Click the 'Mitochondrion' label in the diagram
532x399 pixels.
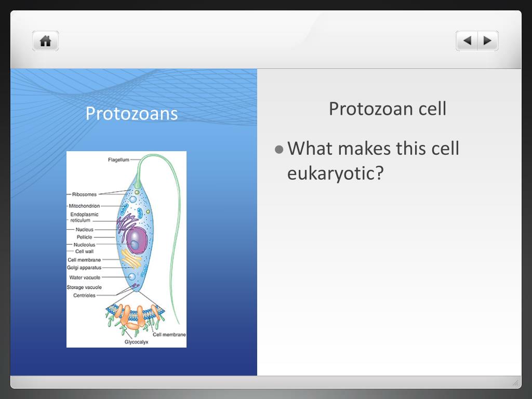coord(84,206)
